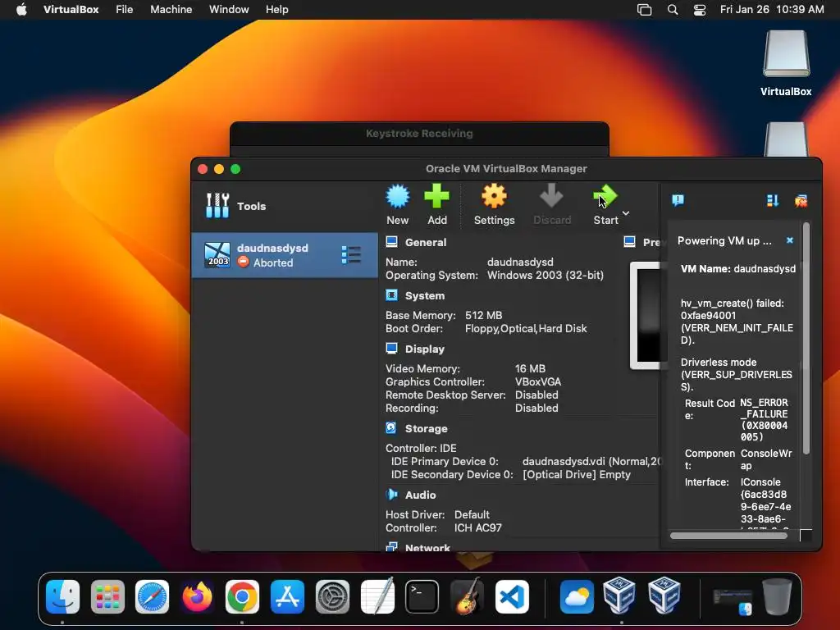The width and height of the screenshot is (840, 630).
Task: Click the notification panel horizontal scrollbar
Action: click(x=729, y=535)
